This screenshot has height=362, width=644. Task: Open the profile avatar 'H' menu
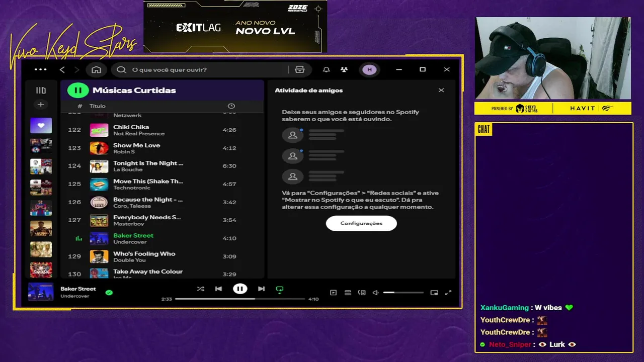[370, 70]
